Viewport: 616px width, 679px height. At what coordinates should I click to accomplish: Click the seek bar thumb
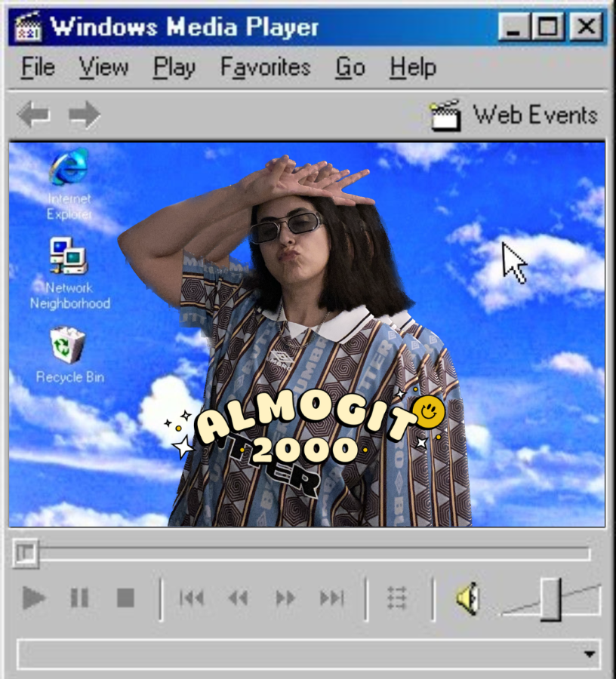tap(26, 553)
